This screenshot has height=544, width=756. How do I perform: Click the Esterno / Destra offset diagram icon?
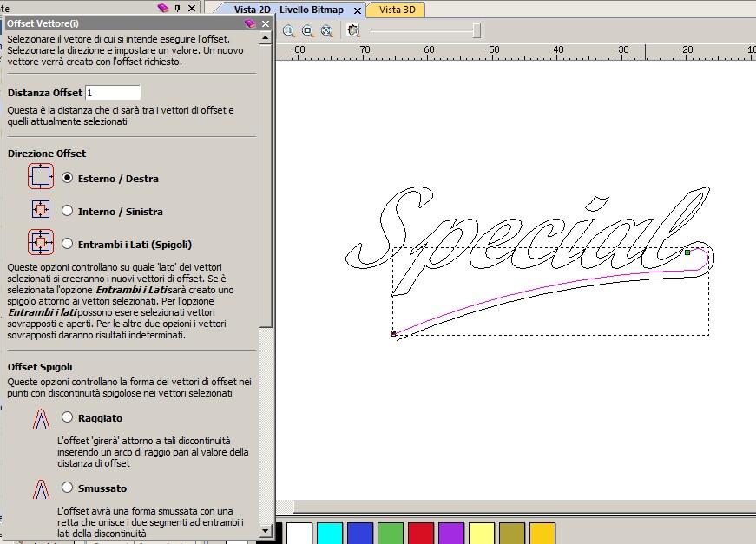coord(41,177)
